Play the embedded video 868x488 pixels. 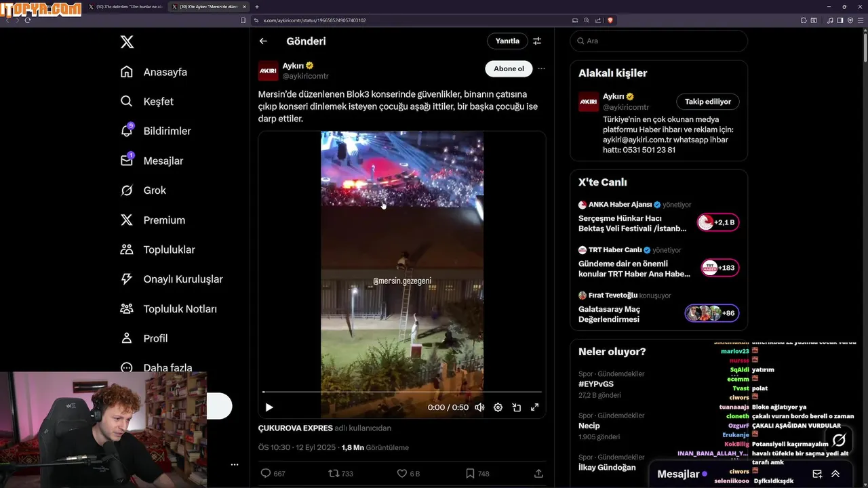click(269, 407)
